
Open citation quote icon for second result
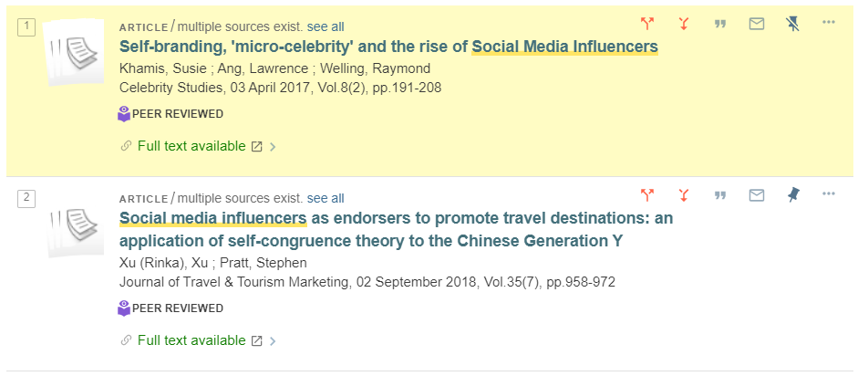click(719, 195)
